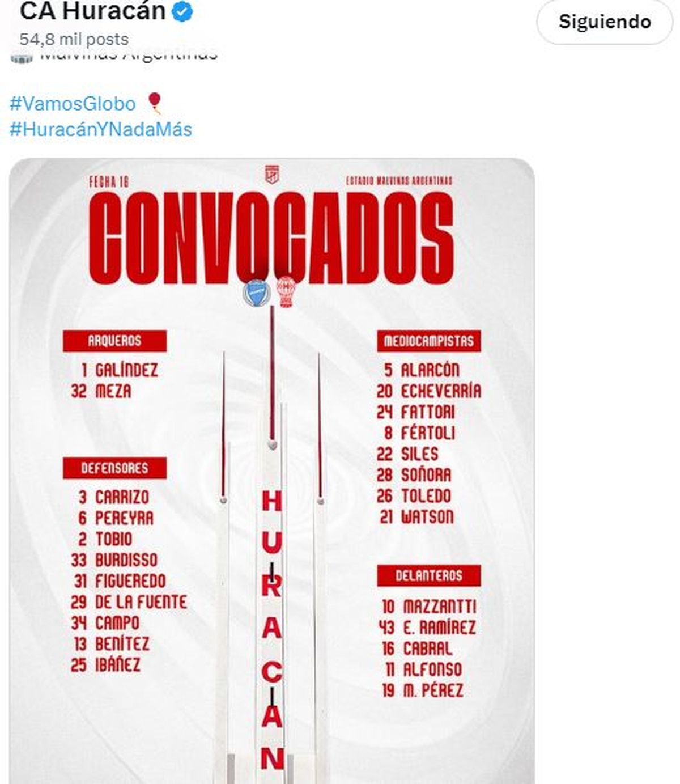Click the FECHA 16 text on the poster
Screen dimensions: 680x784
click(109, 181)
